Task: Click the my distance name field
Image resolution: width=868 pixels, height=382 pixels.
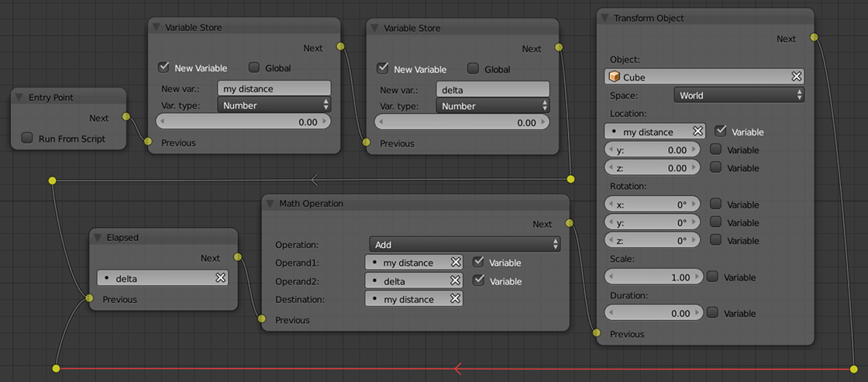Action: coord(274,89)
